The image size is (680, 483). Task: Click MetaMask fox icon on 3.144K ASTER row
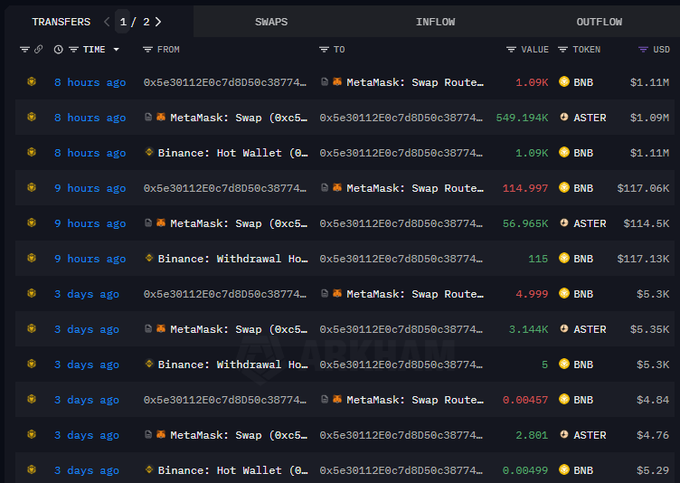[161, 328]
